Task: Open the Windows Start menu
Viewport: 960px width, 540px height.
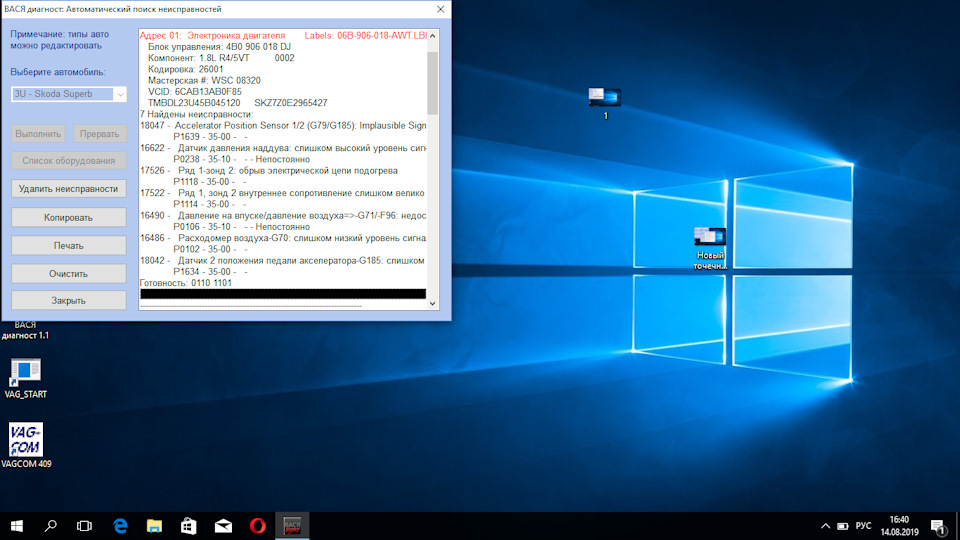Action: (x=17, y=526)
